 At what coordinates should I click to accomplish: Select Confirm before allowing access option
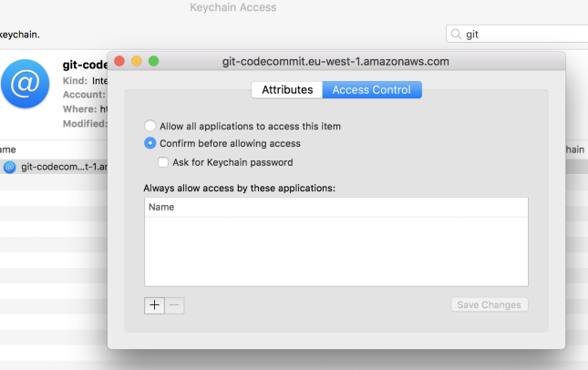click(x=150, y=143)
